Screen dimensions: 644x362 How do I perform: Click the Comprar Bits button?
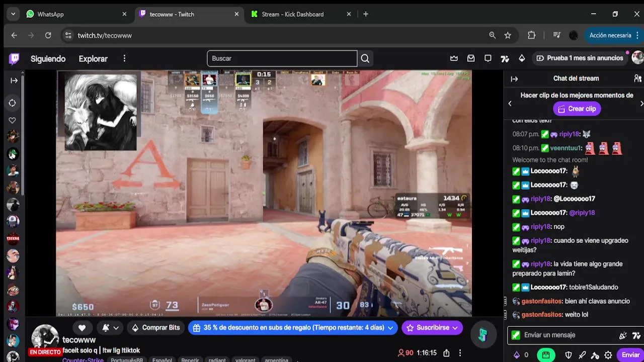coord(156,328)
